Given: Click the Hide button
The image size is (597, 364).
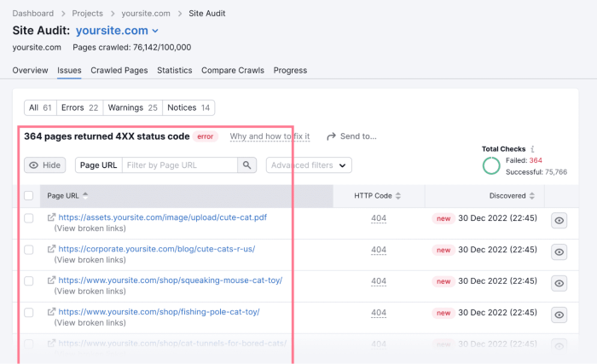Looking at the screenshot, I should pos(44,165).
